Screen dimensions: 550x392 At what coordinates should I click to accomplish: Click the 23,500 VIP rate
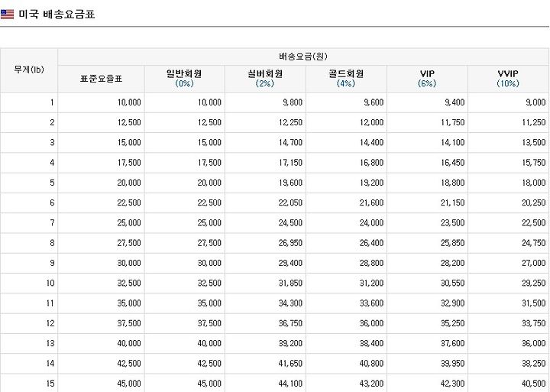[452, 223]
